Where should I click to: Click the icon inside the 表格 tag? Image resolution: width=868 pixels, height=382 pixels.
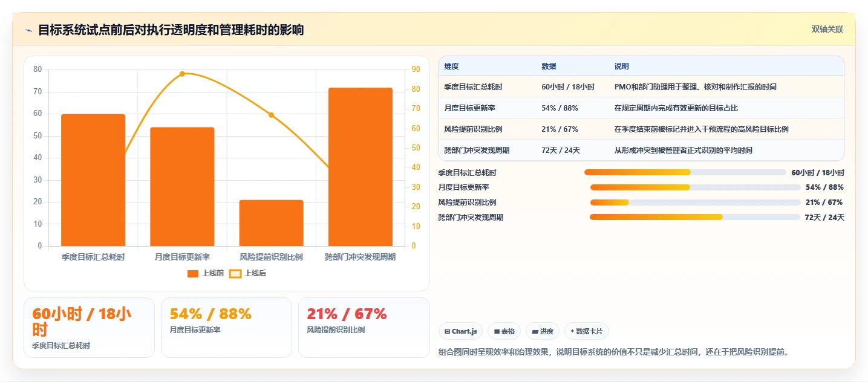[497, 331]
